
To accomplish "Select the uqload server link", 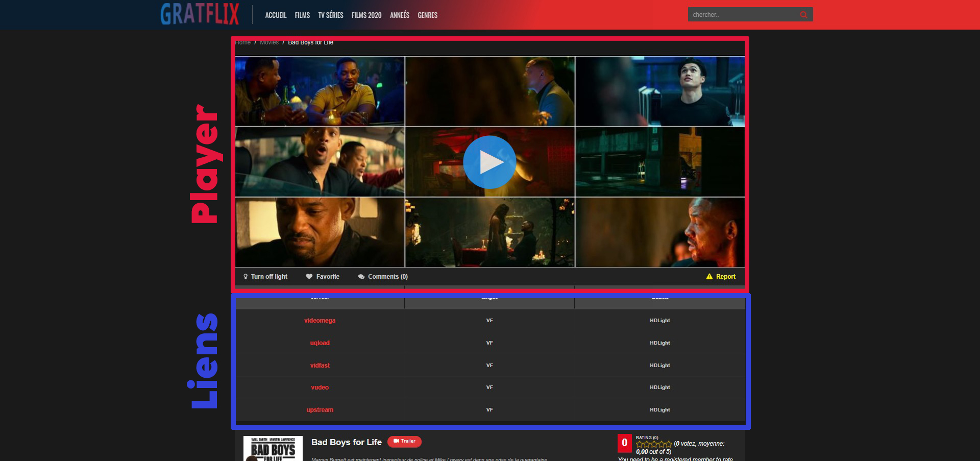I will [320, 343].
